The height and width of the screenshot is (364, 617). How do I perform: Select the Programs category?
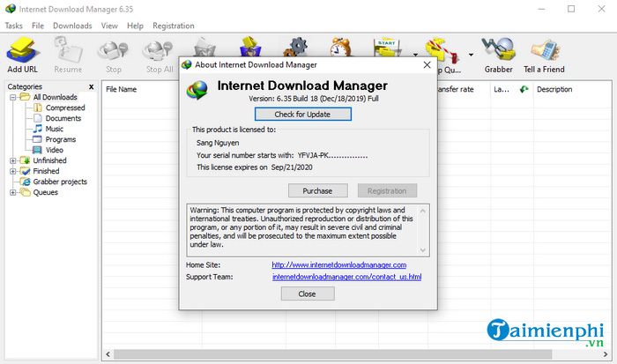(61, 140)
